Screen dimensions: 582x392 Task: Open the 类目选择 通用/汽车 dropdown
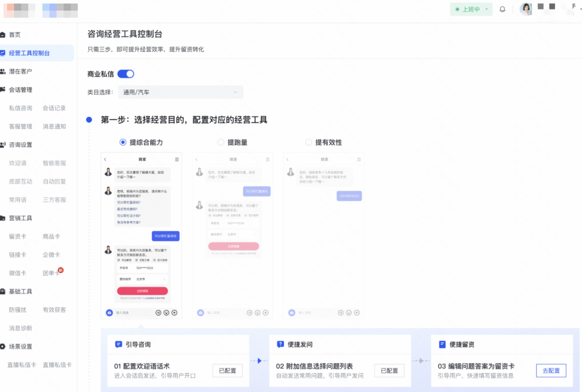[180, 92]
